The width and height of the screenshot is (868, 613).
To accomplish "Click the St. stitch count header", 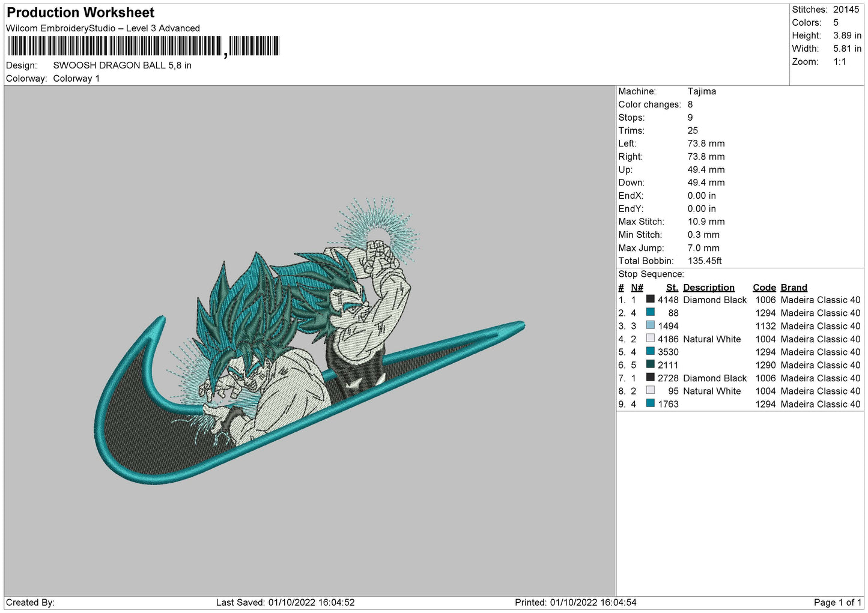I will [672, 288].
